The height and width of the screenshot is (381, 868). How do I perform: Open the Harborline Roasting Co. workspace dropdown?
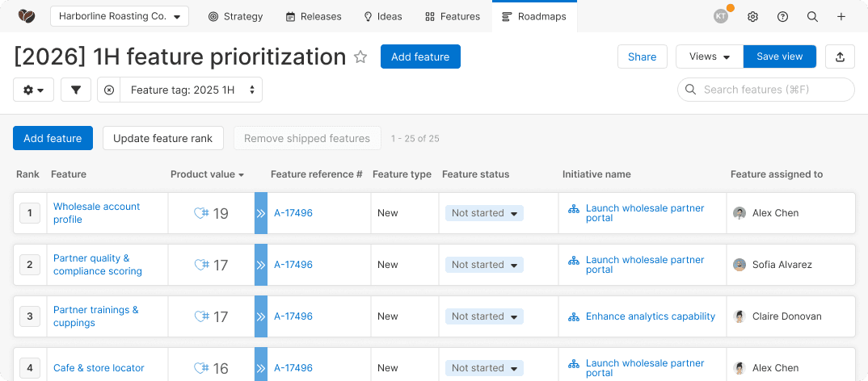point(120,16)
